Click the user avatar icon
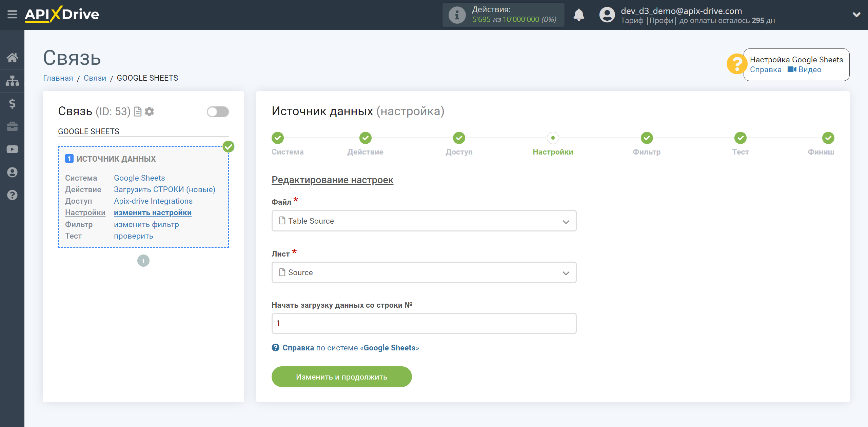Screen dimensions: 868x427 (x=607, y=15)
